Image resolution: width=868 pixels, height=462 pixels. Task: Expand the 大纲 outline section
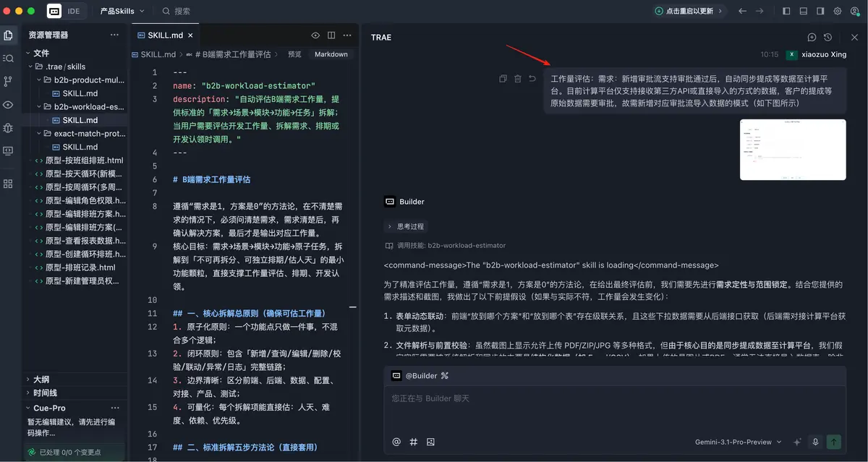(41, 380)
